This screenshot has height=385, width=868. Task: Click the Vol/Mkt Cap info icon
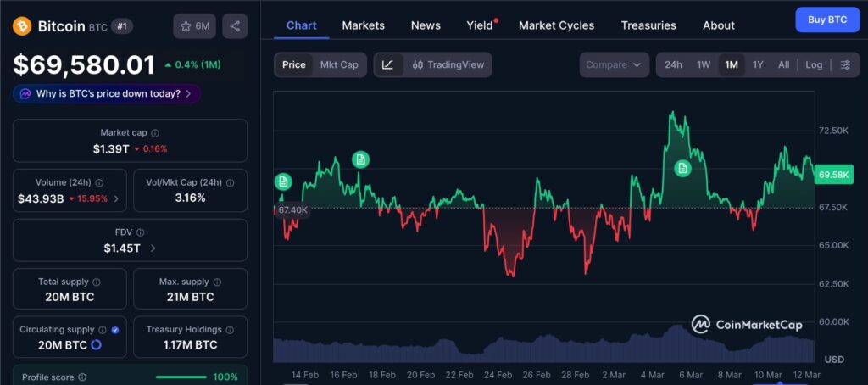tap(231, 183)
